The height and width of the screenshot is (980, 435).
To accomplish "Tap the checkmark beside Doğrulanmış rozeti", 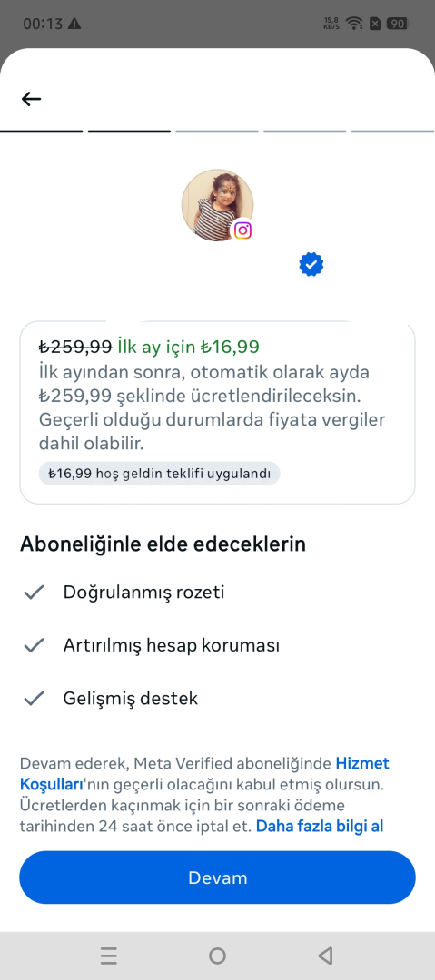I will click(34, 592).
